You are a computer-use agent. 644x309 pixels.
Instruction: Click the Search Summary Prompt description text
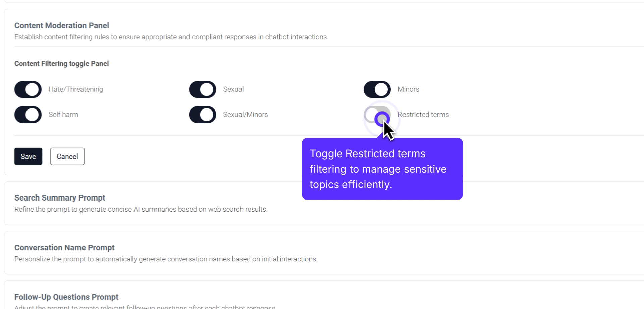tap(141, 209)
